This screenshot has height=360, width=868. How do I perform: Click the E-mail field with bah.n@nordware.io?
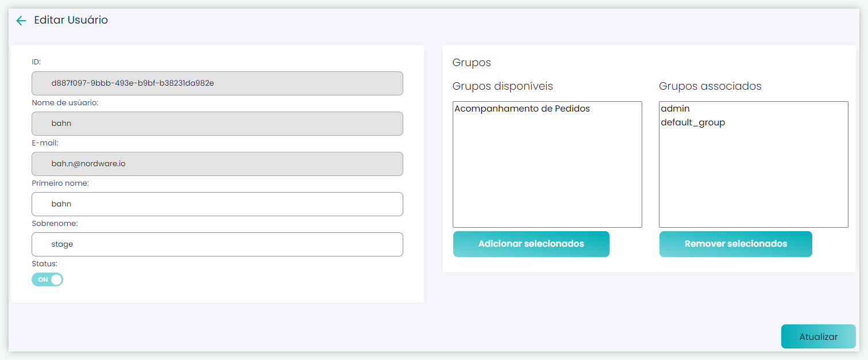[217, 164]
